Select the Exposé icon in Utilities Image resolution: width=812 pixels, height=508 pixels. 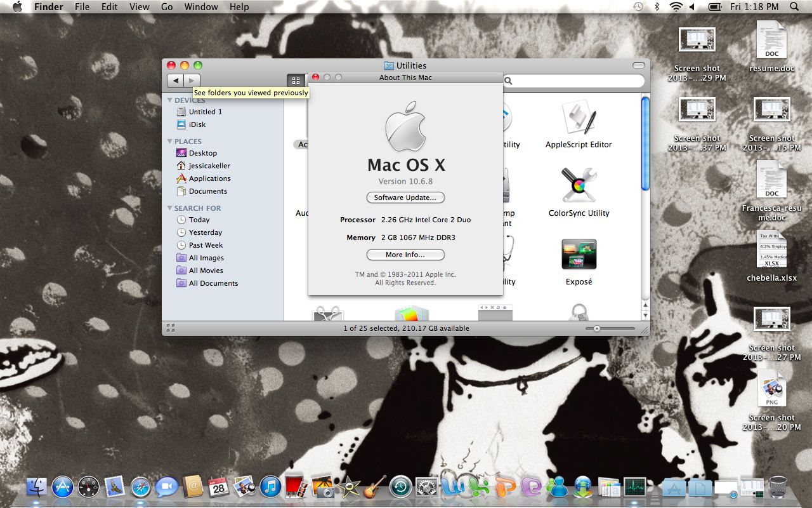(x=579, y=254)
